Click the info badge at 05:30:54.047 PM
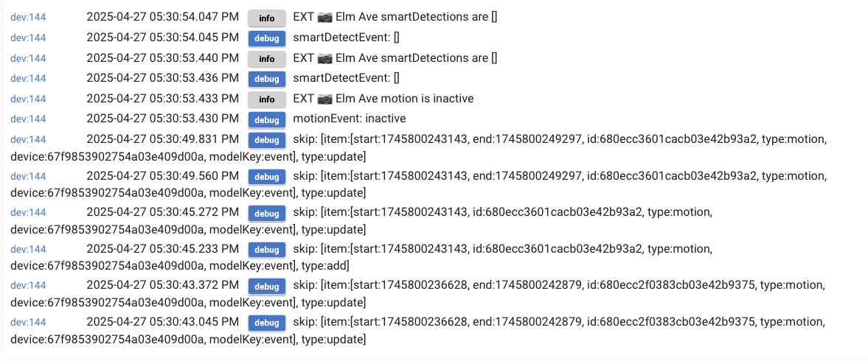 pyautogui.click(x=267, y=18)
